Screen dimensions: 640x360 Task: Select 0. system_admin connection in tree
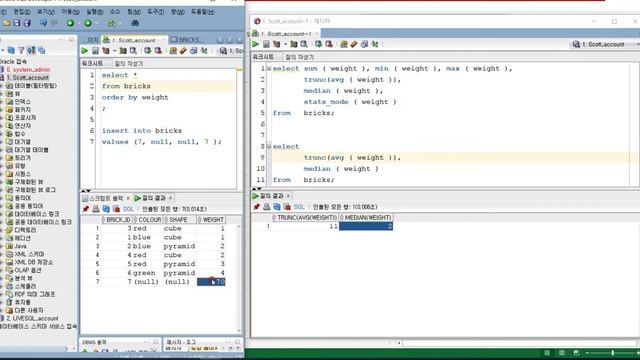[28, 69]
